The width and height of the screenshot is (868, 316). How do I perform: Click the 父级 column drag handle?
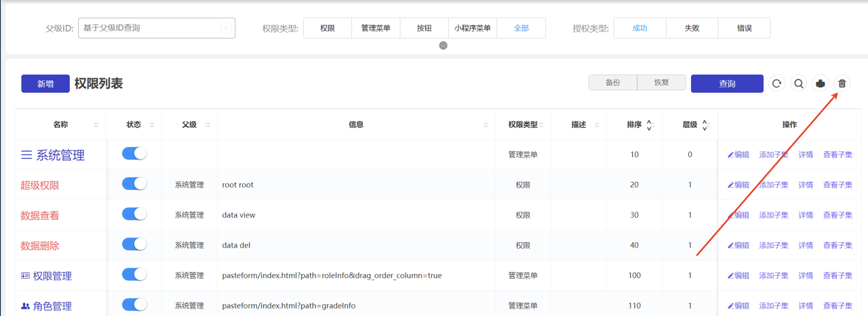[x=208, y=125]
